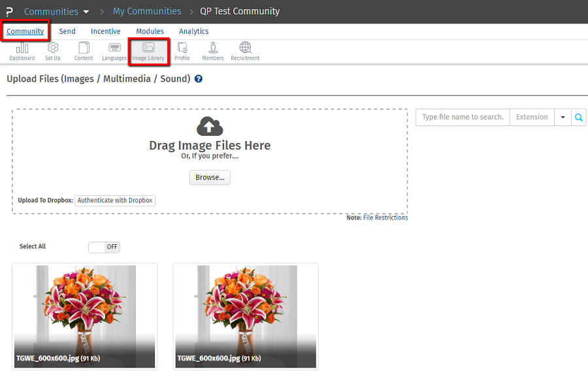Switch to the Send tab
Image resolution: width=588 pixels, height=371 pixels.
click(67, 31)
